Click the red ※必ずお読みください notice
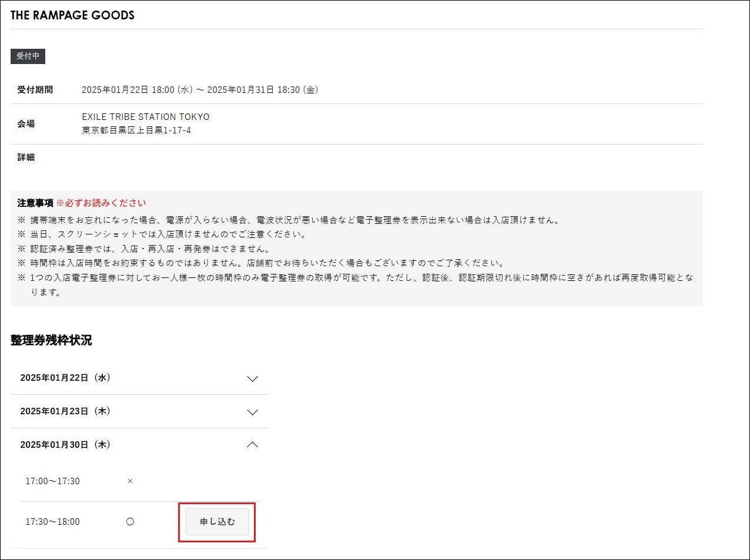 [101, 203]
